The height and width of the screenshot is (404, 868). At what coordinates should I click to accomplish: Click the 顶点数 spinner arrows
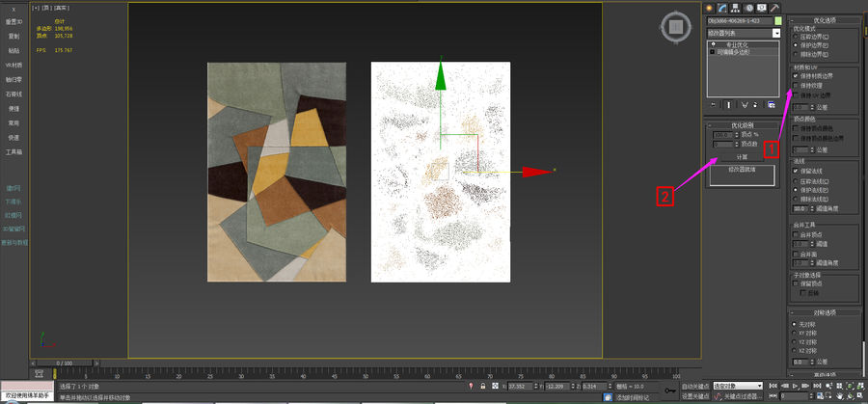737,144
